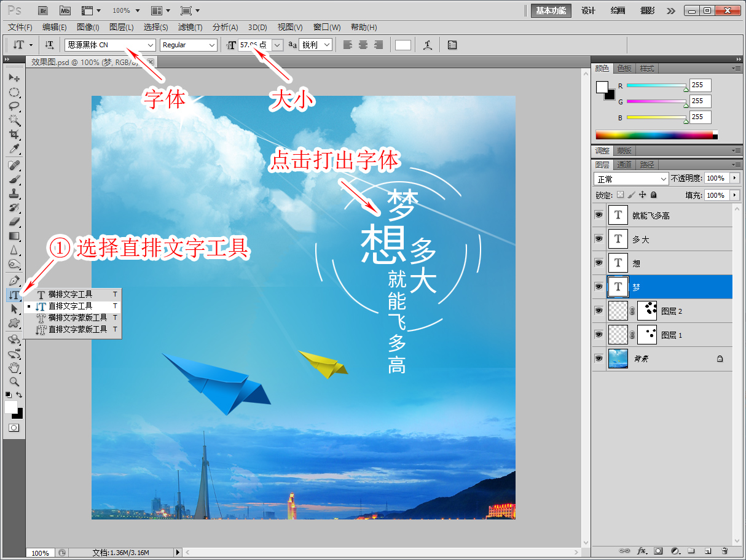746x560 pixels.
Task: Choose 横排文字工具 from flyout
Action: [70, 294]
